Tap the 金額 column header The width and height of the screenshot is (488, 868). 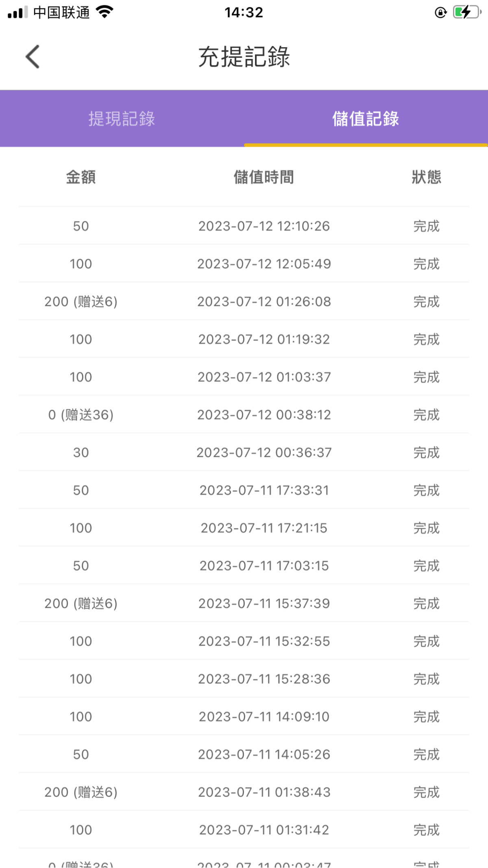pos(81,177)
